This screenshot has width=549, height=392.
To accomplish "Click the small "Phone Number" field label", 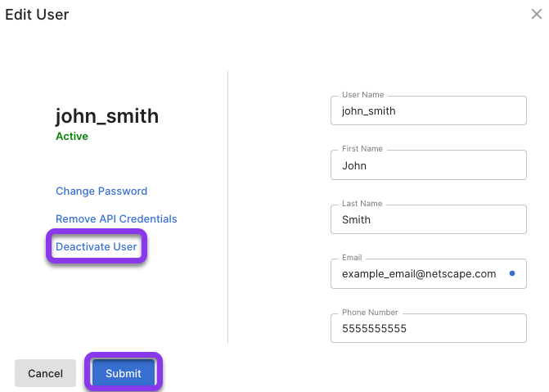I will (370, 312).
